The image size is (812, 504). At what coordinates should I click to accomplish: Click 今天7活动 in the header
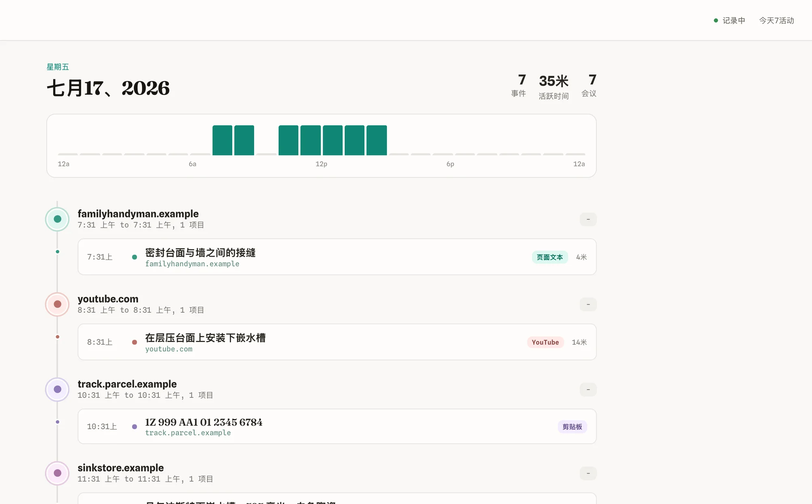click(x=776, y=20)
